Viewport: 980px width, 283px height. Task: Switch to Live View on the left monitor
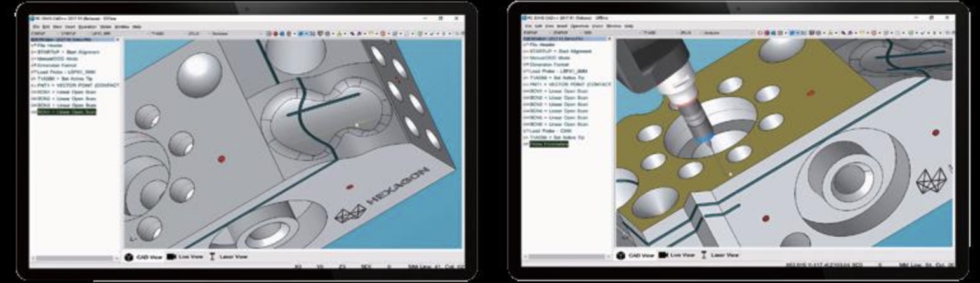[190, 257]
